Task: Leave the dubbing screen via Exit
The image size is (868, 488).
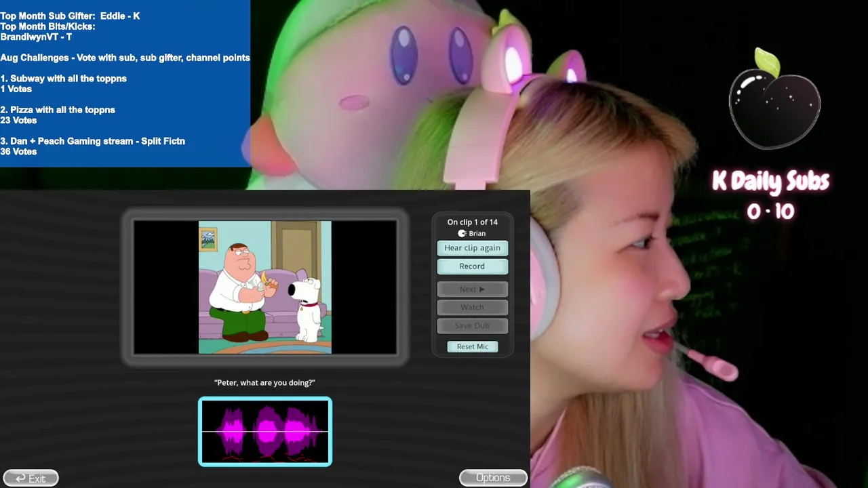Action: [31, 478]
